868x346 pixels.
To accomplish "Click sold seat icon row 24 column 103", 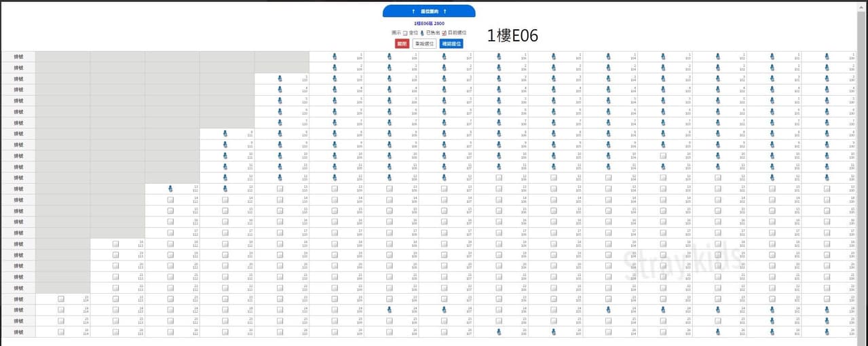I will 663,309.
